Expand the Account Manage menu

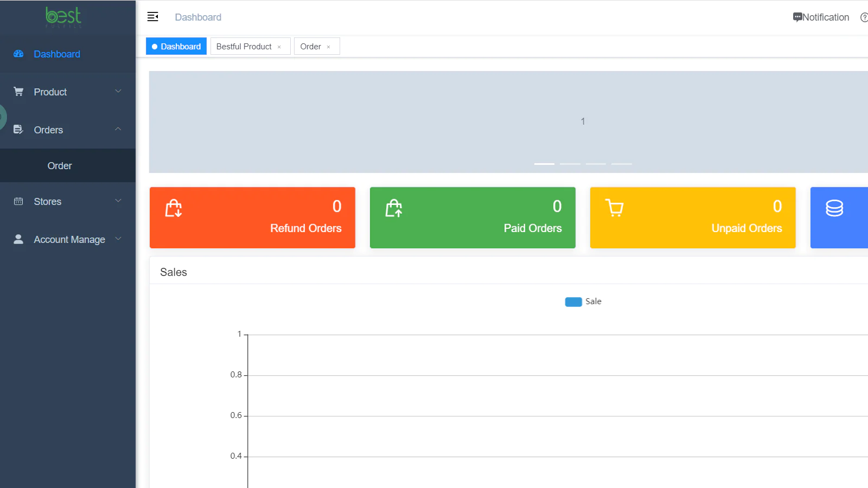tap(68, 239)
